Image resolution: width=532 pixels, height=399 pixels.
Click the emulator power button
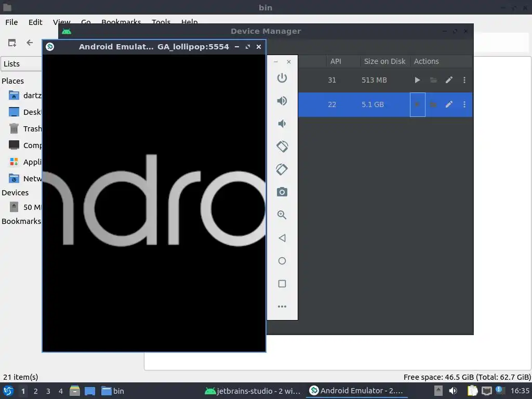click(x=282, y=78)
